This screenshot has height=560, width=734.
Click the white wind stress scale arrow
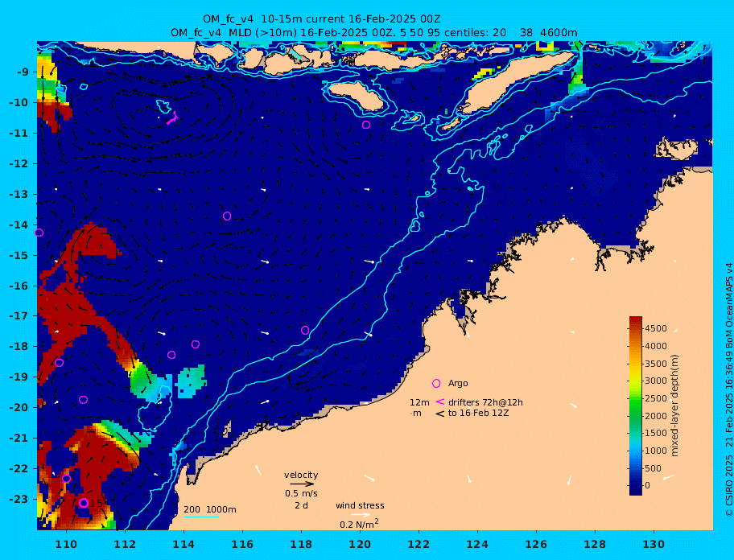point(361,515)
